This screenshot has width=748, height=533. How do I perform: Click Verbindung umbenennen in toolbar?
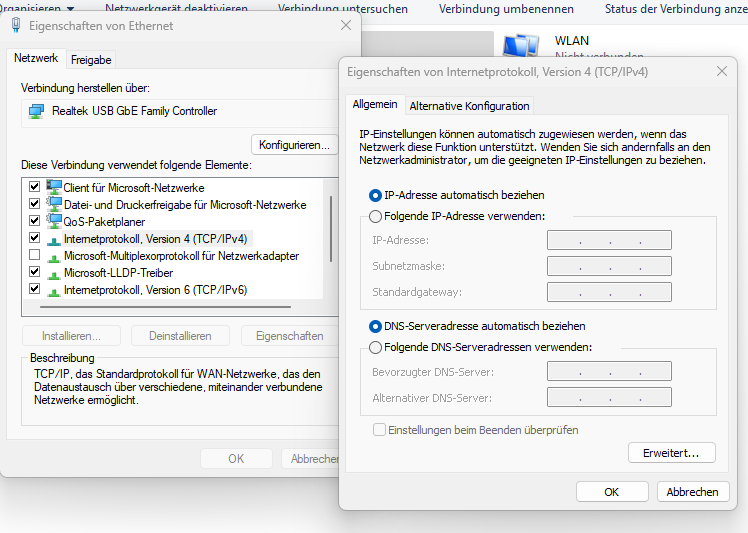click(x=506, y=9)
